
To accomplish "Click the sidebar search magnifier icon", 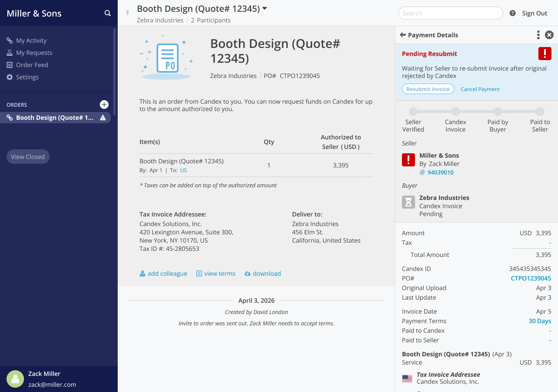I will [108, 13].
